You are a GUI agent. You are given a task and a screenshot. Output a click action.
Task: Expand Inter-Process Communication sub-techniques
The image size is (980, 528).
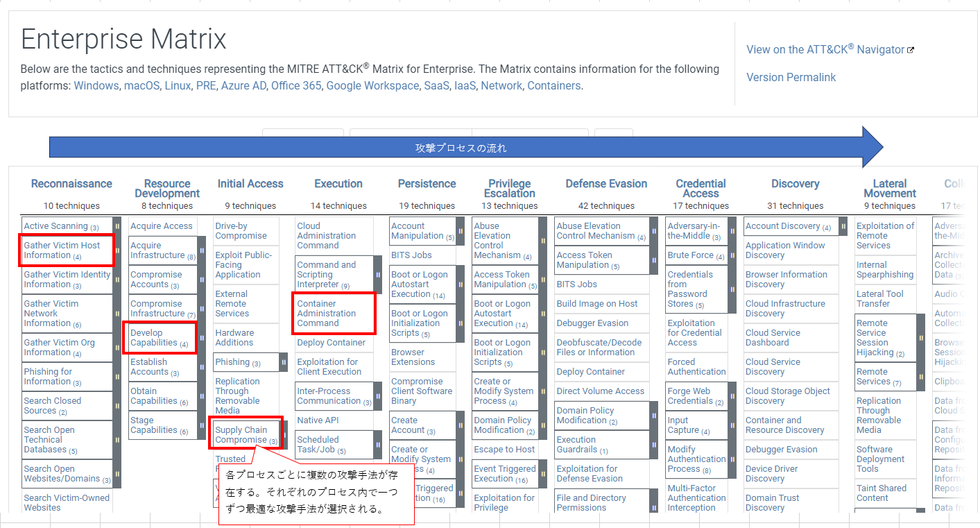click(378, 396)
